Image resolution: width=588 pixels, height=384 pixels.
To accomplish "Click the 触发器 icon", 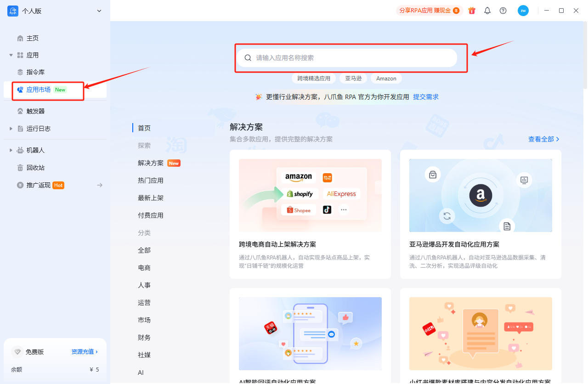I will [x=20, y=111].
